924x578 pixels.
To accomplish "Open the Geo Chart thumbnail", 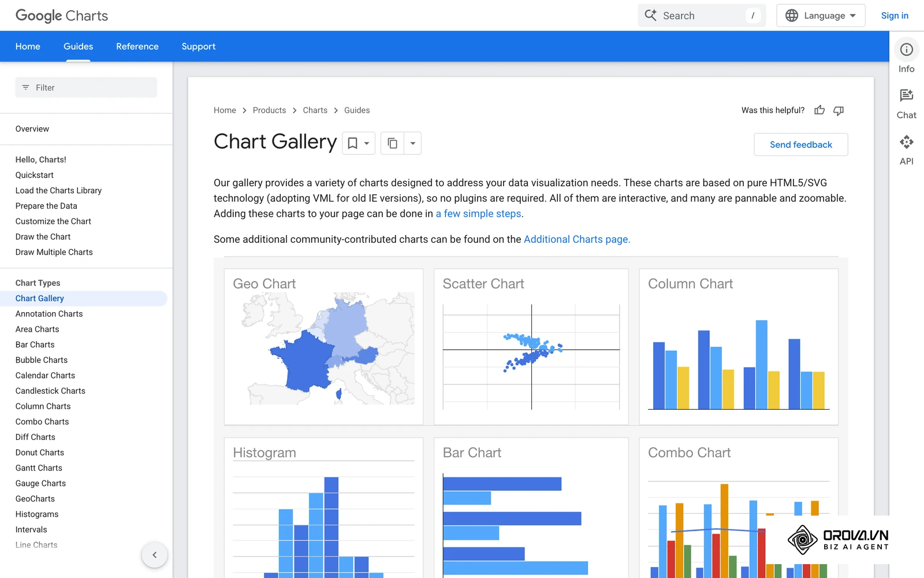I will pyautogui.click(x=323, y=347).
